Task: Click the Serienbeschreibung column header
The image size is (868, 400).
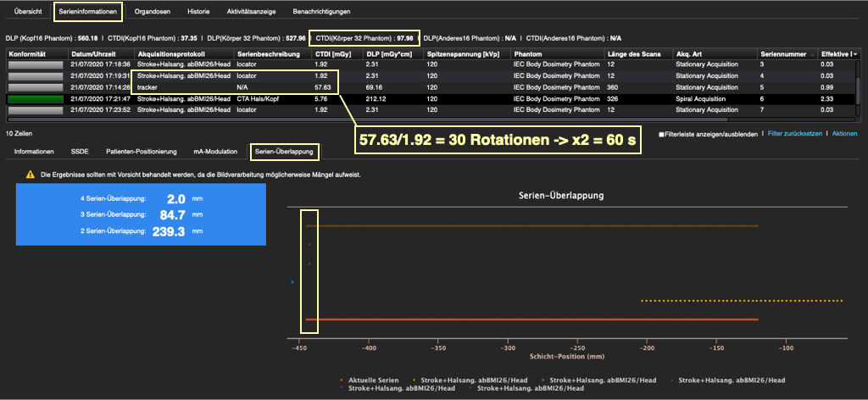Action: click(272, 54)
